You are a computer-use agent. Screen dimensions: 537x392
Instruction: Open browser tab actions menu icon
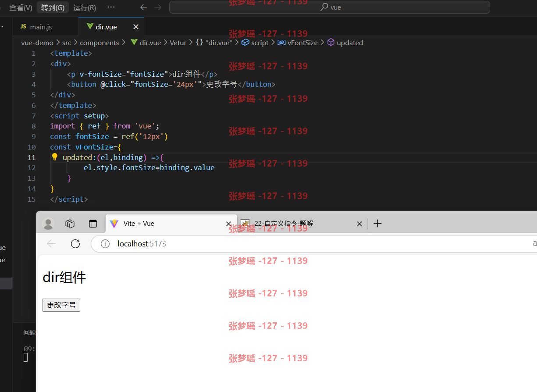93,224
